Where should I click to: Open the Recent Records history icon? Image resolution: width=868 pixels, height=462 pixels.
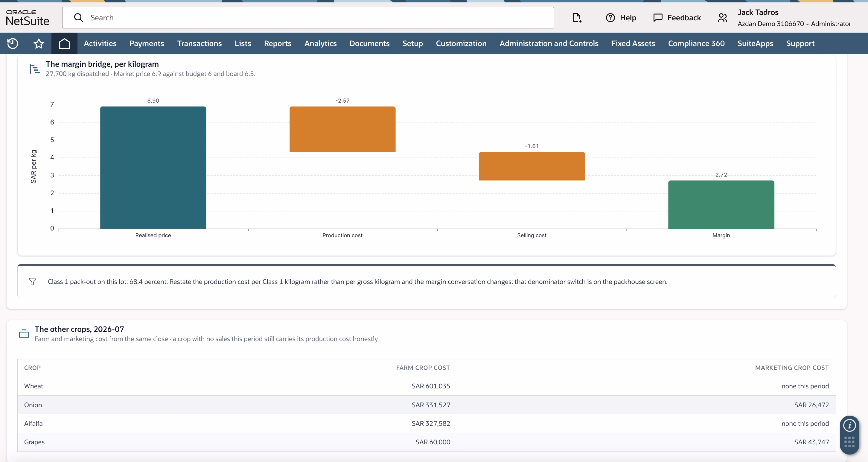coord(13,43)
